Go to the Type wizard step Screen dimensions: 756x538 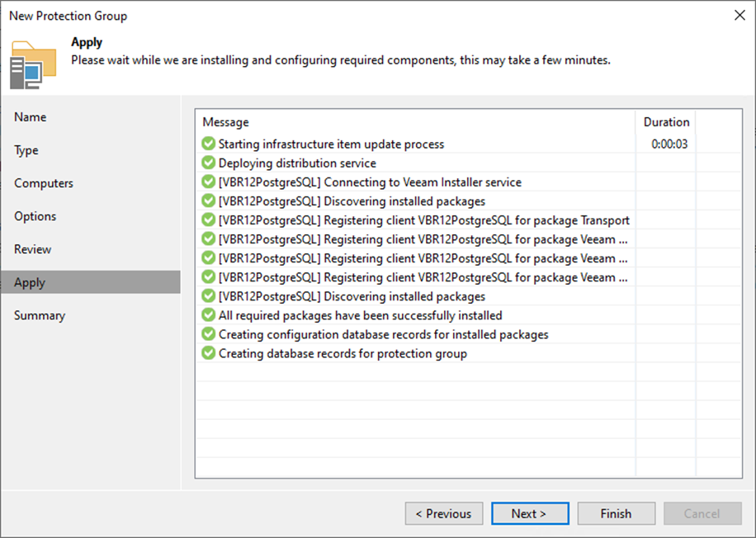(26, 150)
